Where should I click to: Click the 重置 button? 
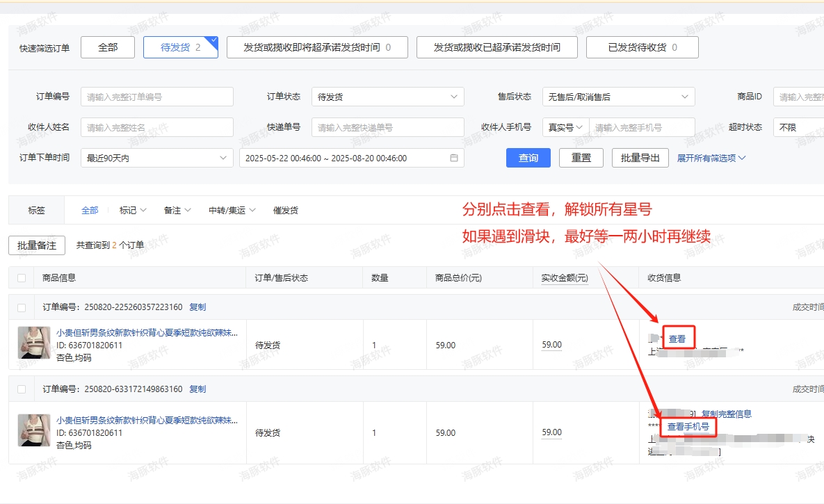pyautogui.click(x=581, y=158)
